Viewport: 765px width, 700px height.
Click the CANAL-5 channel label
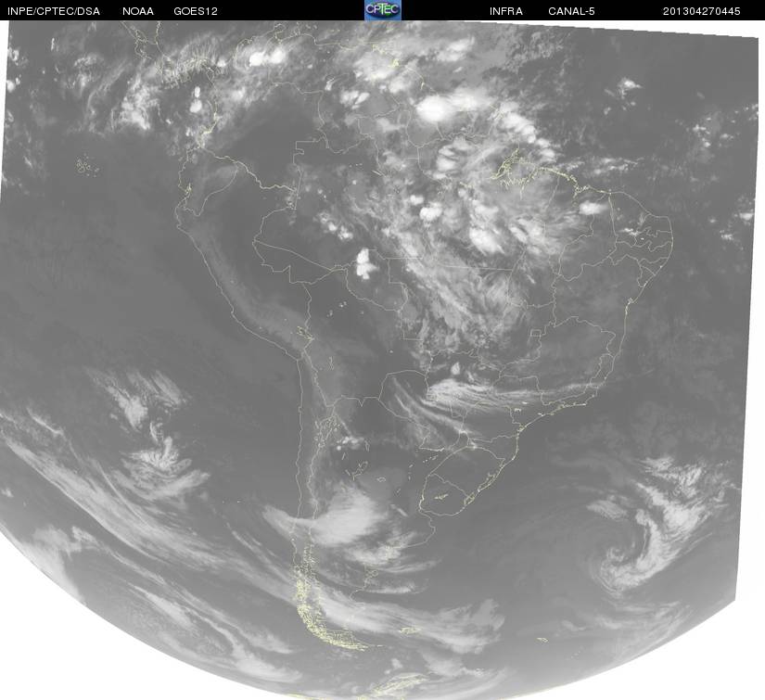[x=571, y=11]
